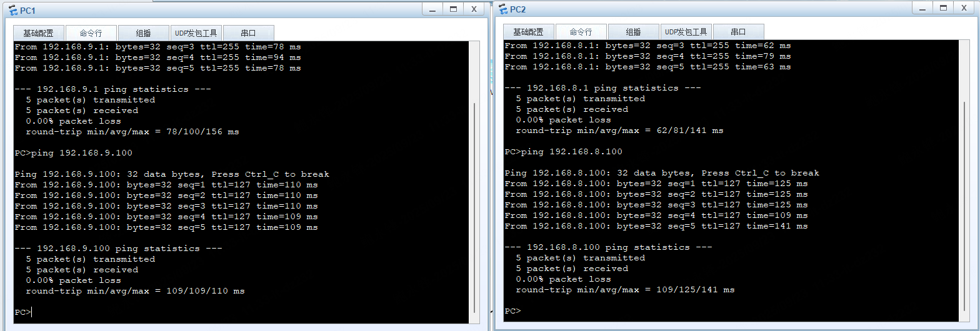Click the PC1 terminal vertical scrollbar

[x=474, y=206]
